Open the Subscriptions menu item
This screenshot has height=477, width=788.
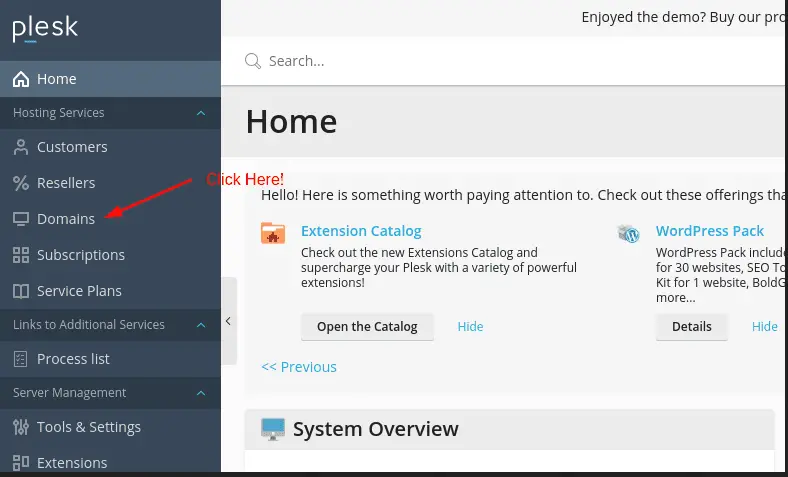coord(81,255)
